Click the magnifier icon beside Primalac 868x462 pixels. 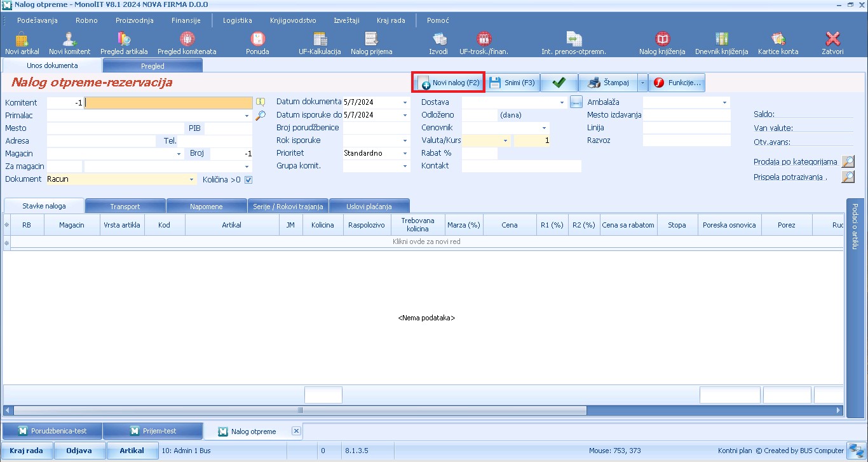pos(260,116)
